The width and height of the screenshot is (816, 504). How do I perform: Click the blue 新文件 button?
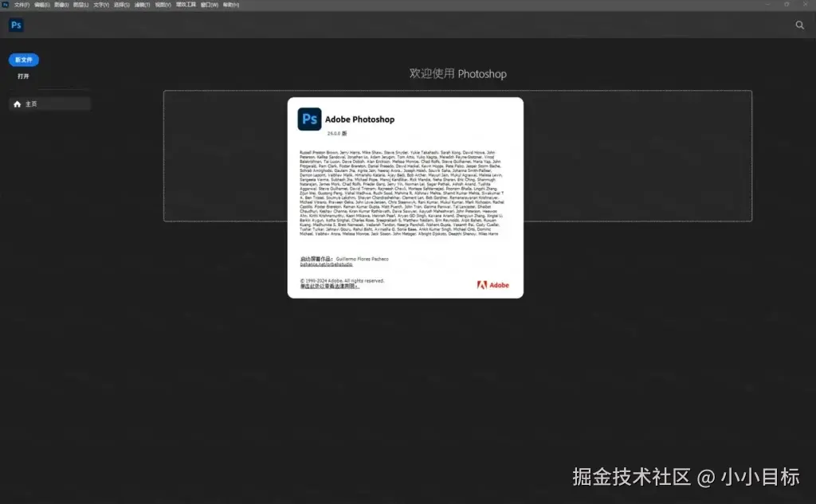coord(23,60)
